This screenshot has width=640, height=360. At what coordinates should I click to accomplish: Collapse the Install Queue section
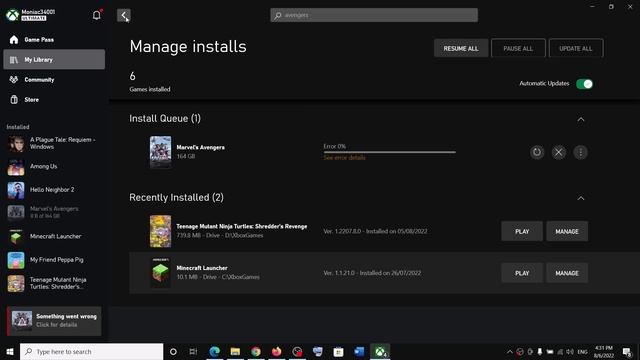(x=581, y=119)
